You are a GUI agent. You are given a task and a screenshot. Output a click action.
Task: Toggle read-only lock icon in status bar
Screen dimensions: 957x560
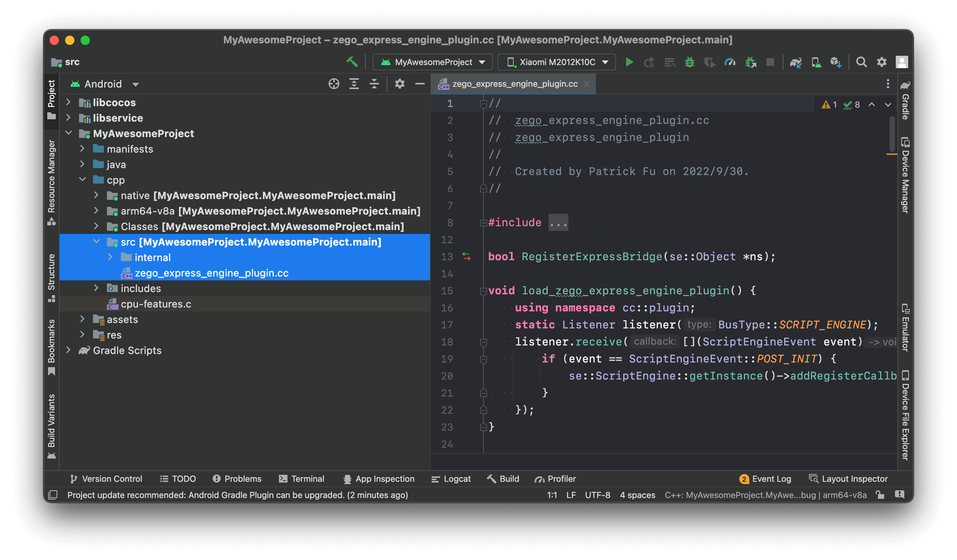click(880, 495)
